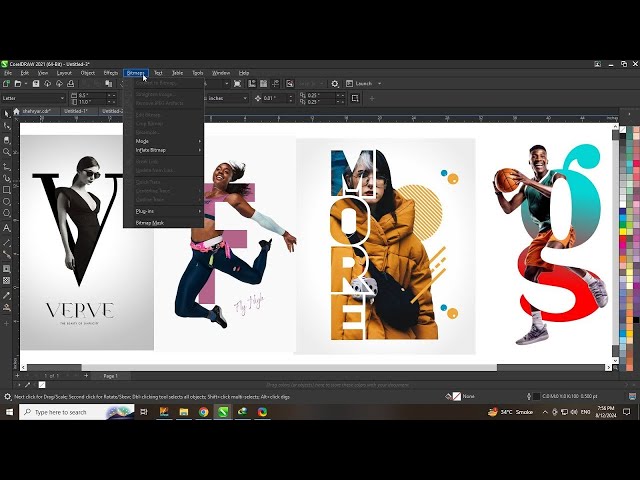Viewport: 640px width, 480px height.
Task: Click the no-color swatch atop the palette
Action: click(623, 129)
